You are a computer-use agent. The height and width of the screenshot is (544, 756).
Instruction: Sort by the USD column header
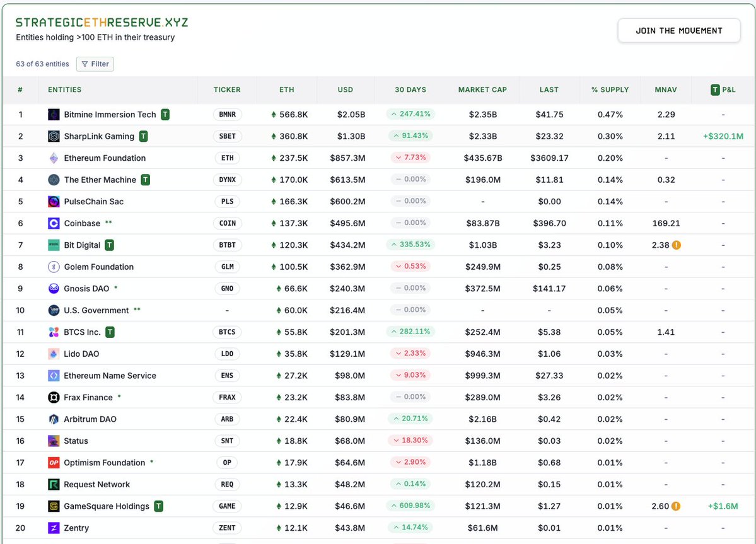point(346,90)
